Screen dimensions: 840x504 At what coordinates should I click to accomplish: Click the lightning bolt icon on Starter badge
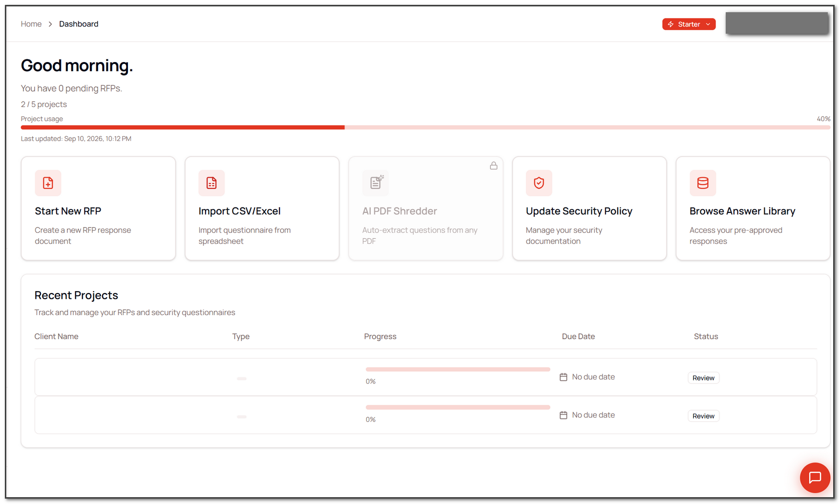click(x=671, y=24)
